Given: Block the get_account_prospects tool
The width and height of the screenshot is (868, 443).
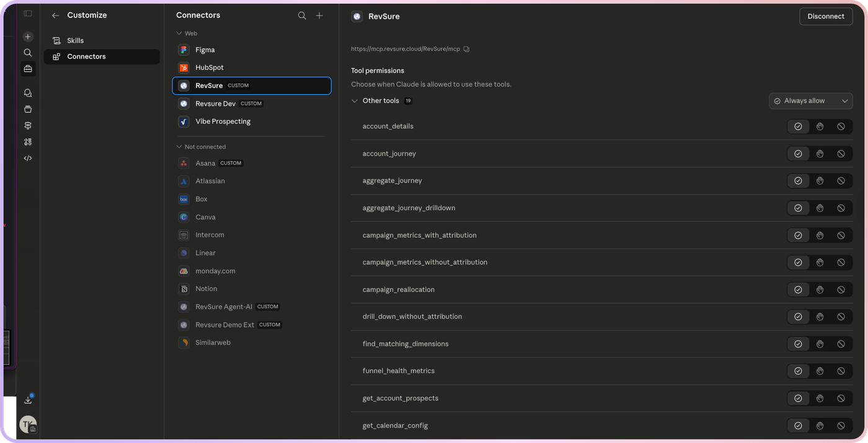Looking at the screenshot, I should (841, 398).
